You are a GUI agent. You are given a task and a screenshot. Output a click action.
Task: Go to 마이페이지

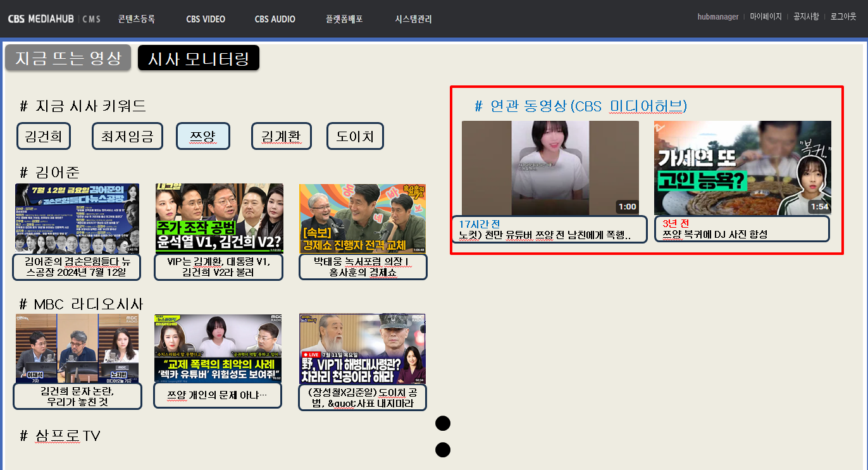click(766, 16)
